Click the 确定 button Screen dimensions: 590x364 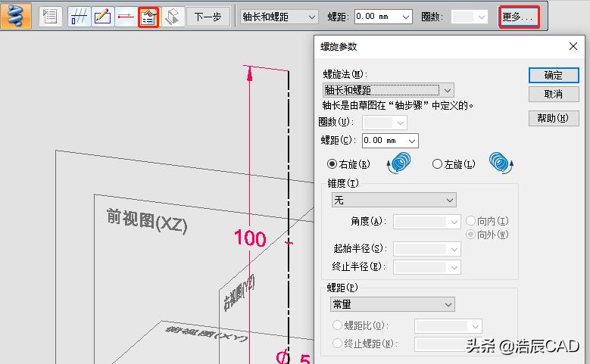coord(554,75)
